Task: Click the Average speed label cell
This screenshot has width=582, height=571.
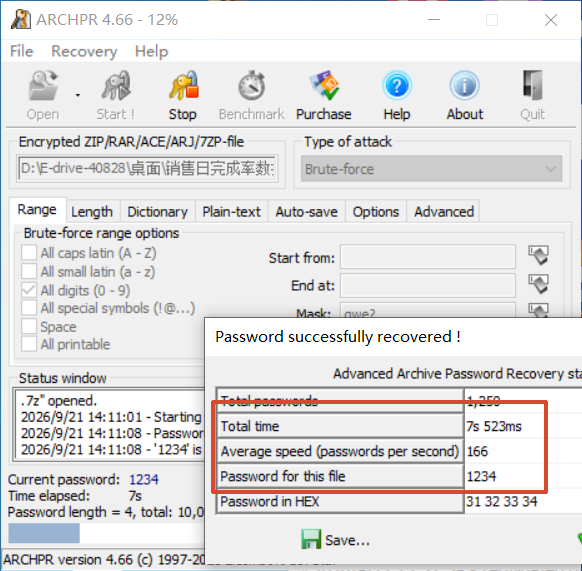Action: (x=340, y=451)
